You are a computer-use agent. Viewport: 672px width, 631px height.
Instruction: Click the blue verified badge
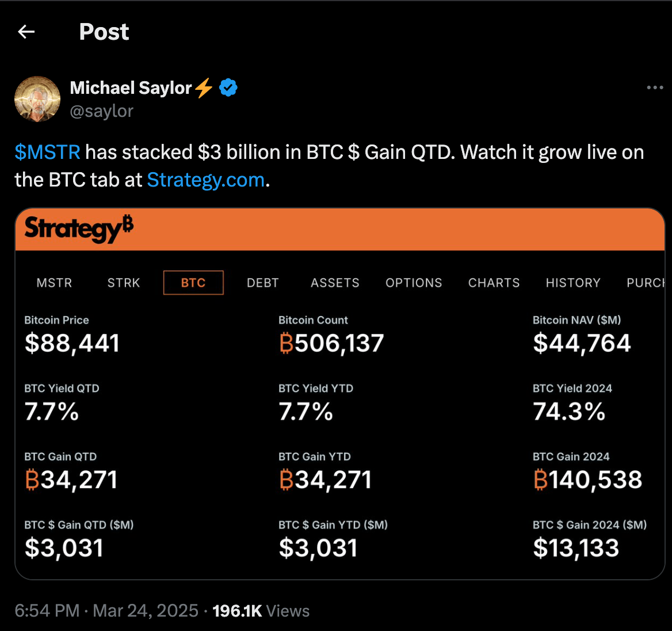coord(228,88)
